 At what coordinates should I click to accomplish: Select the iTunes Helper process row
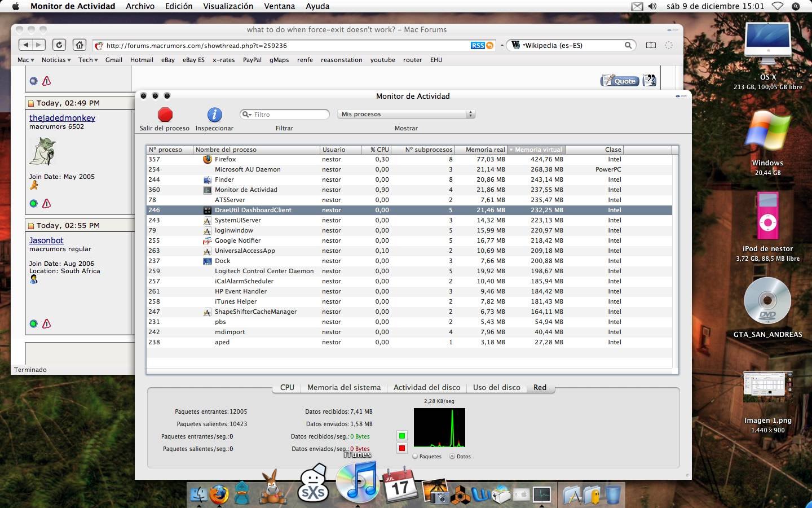409,301
